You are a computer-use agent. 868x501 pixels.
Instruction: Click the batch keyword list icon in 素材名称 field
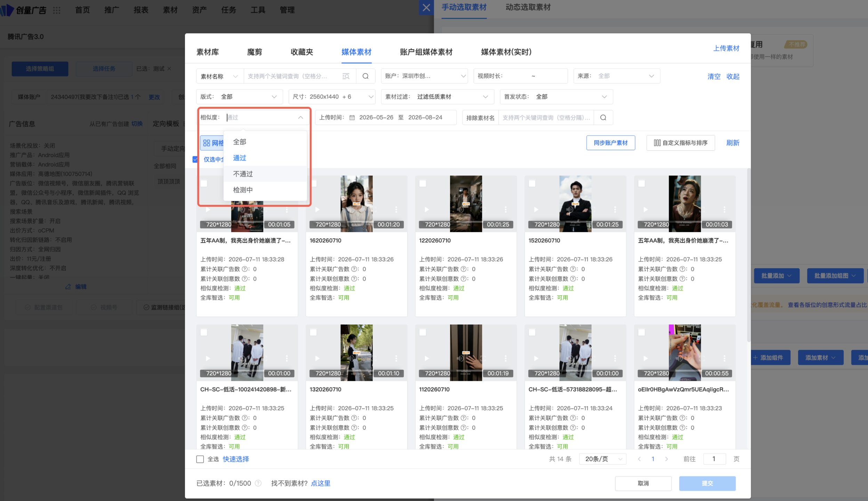click(346, 76)
